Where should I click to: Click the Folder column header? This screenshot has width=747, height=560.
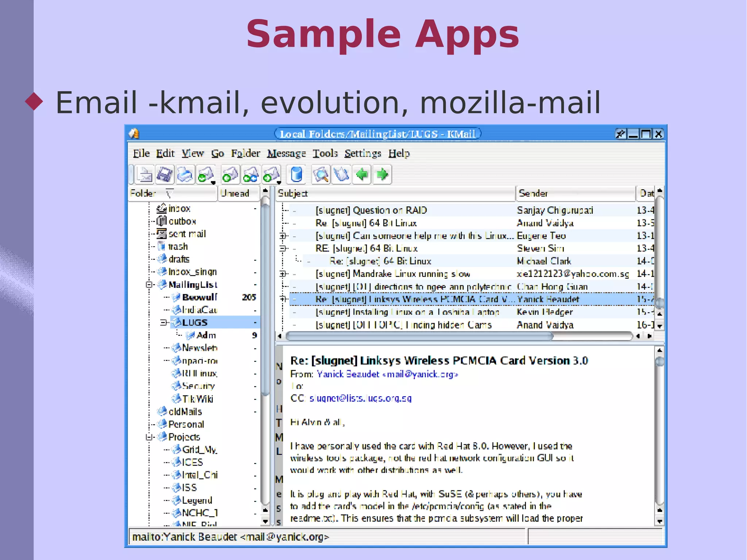pos(173,193)
